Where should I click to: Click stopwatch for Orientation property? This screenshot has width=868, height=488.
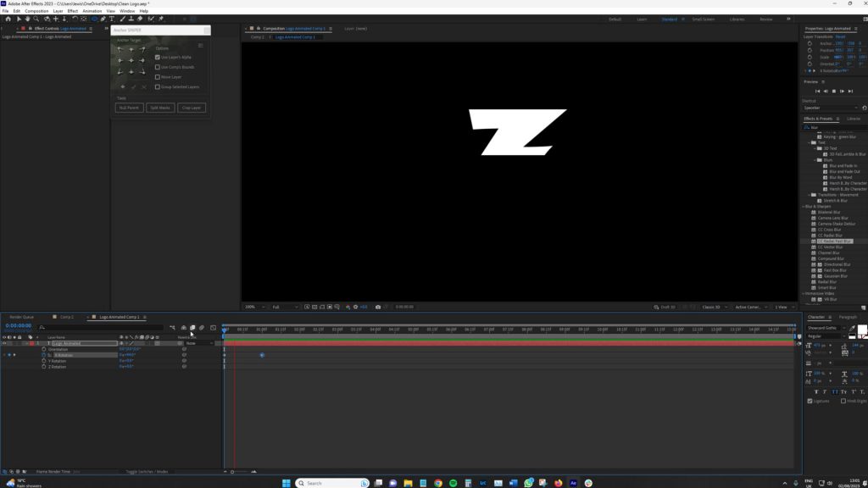click(x=44, y=349)
